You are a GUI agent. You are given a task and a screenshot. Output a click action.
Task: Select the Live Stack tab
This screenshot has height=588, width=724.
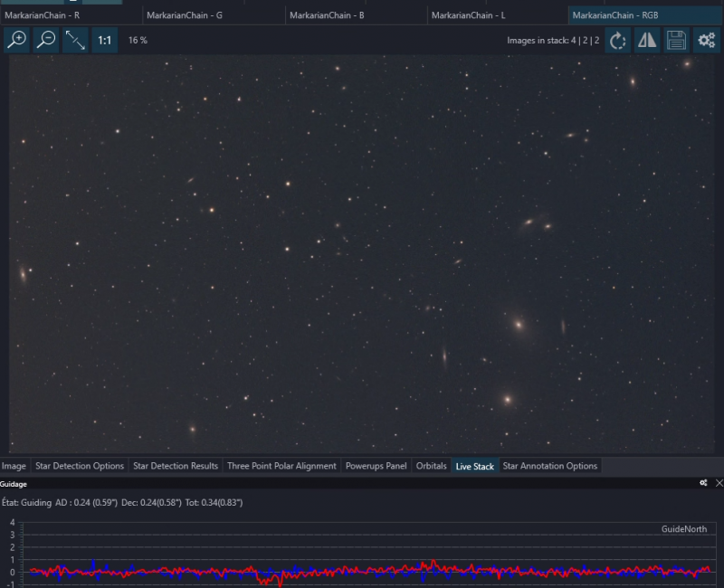click(x=474, y=466)
